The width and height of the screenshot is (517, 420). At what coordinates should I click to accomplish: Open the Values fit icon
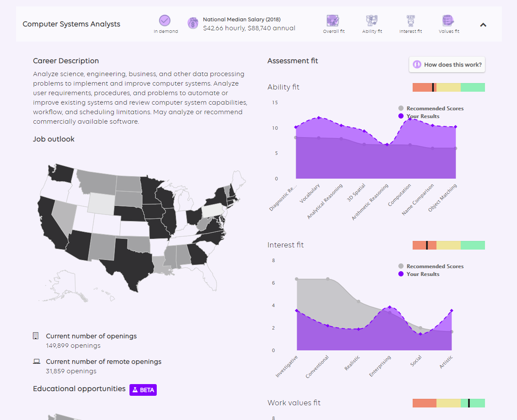(x=448, y=20)
